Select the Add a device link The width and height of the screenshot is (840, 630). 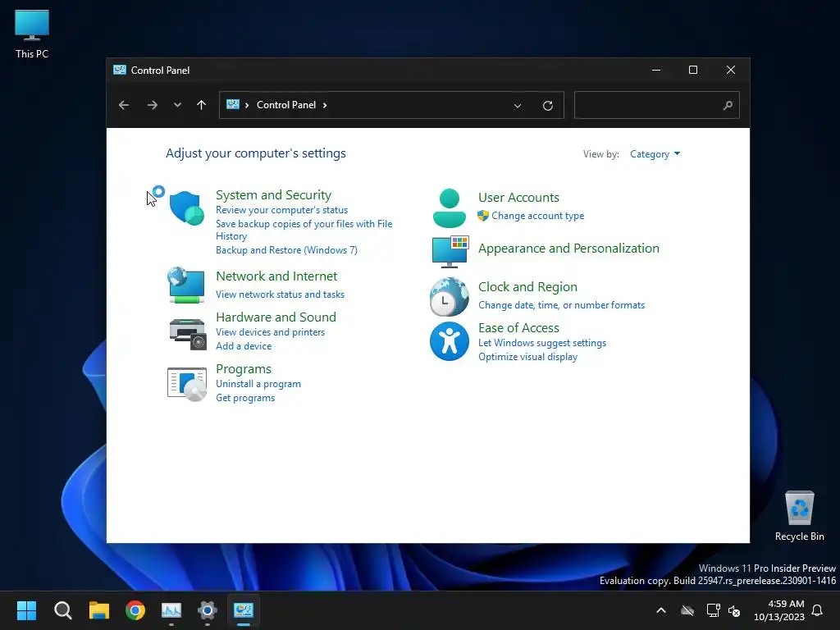[244, 346]
